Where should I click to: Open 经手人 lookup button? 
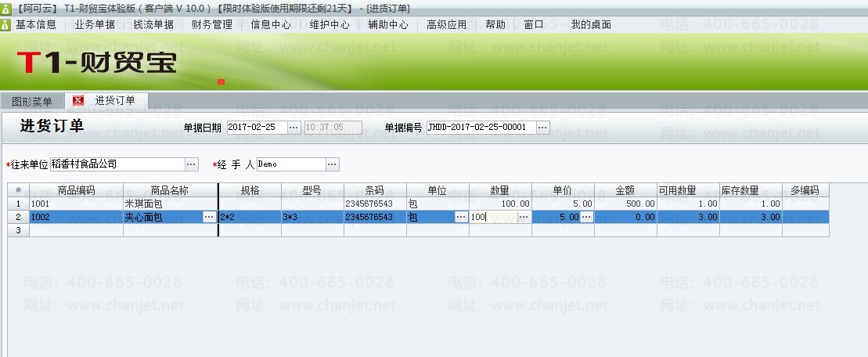click(x=332, y=164)
